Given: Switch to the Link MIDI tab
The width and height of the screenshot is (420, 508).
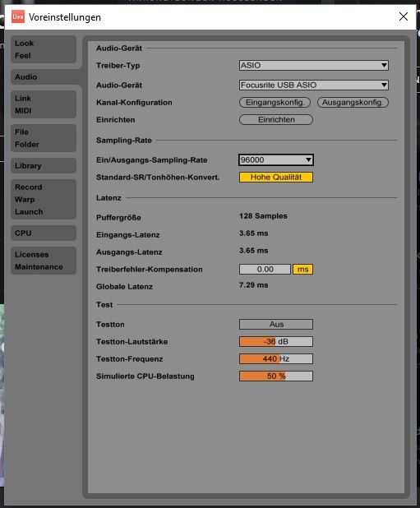Looking at the screenshot, I should pyautogui.click(x=44, y=104).
